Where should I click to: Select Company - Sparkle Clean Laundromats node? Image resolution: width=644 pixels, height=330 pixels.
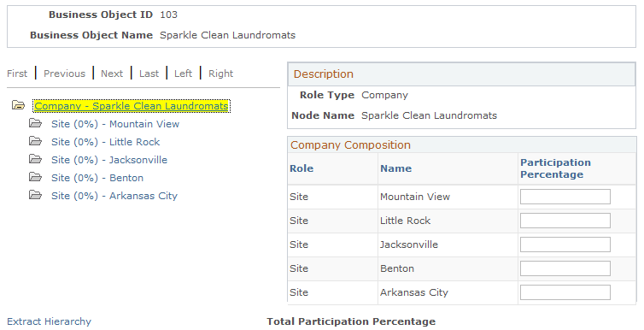coord(132,106)
